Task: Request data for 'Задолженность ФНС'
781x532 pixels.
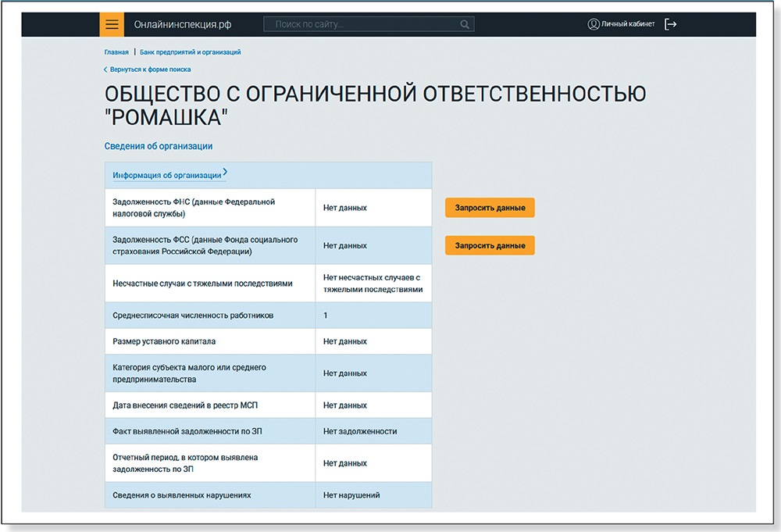Action: pyautogui.click(x=490, y=208)
